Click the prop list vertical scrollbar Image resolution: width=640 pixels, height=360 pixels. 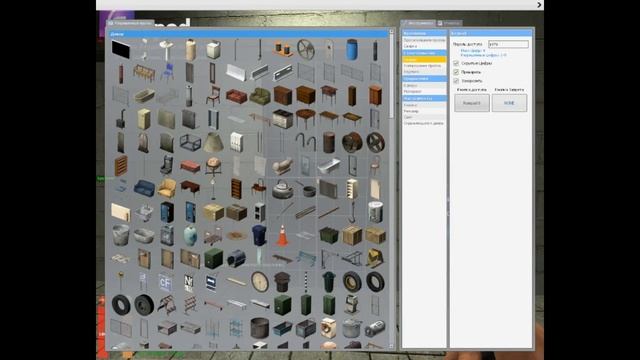pyautogui.click(x=391, y=76)
